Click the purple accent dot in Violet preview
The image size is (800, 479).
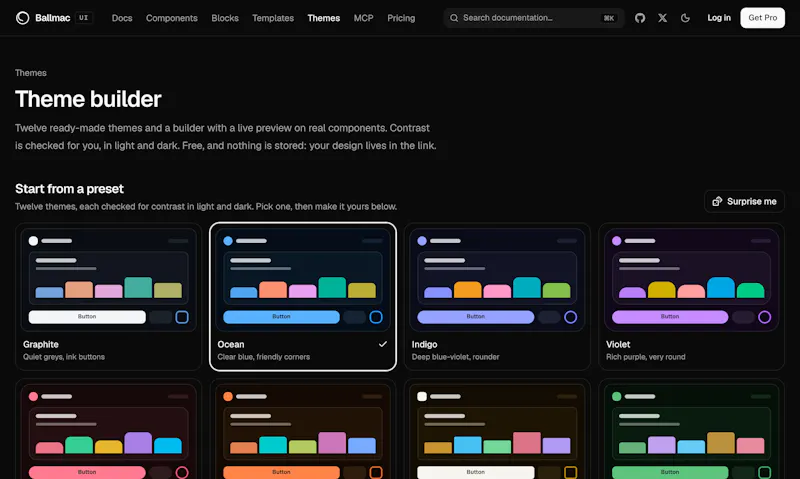[616, 241]
